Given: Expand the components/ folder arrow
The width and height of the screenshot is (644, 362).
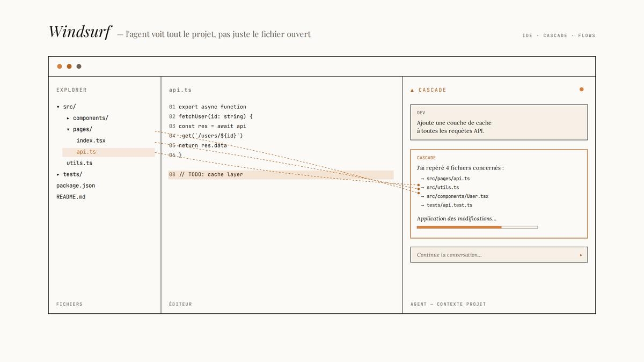Looking at the screenshot, I should 68,118.
